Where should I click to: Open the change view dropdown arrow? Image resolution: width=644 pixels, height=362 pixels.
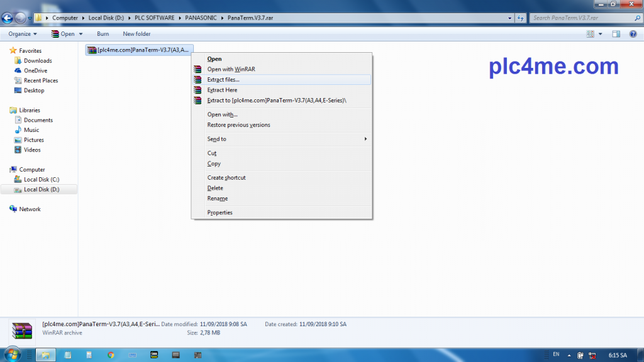click(x=601, y=34)
